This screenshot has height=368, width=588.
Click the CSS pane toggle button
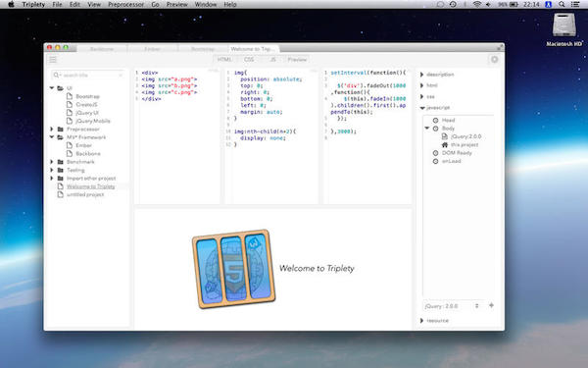click(x=249, y=59)
